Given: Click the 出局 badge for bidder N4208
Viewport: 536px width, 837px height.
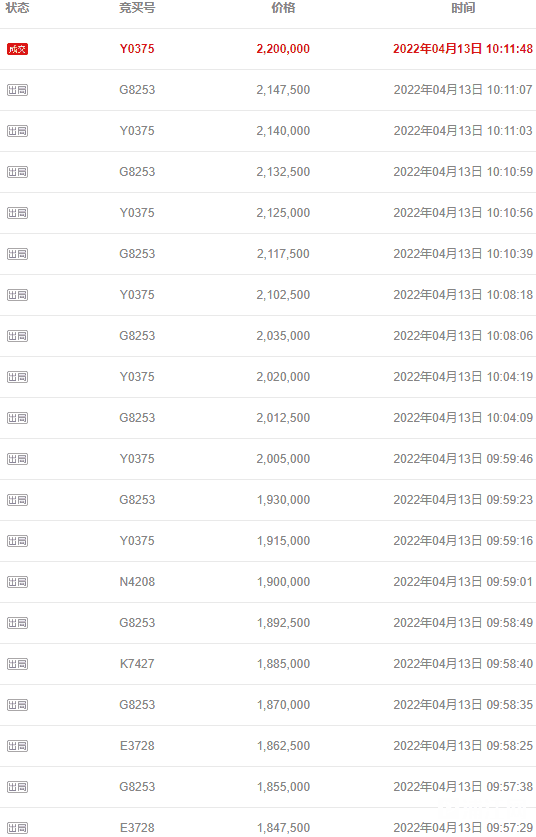Looking at the screenshot, I should [x=17, y=582].
